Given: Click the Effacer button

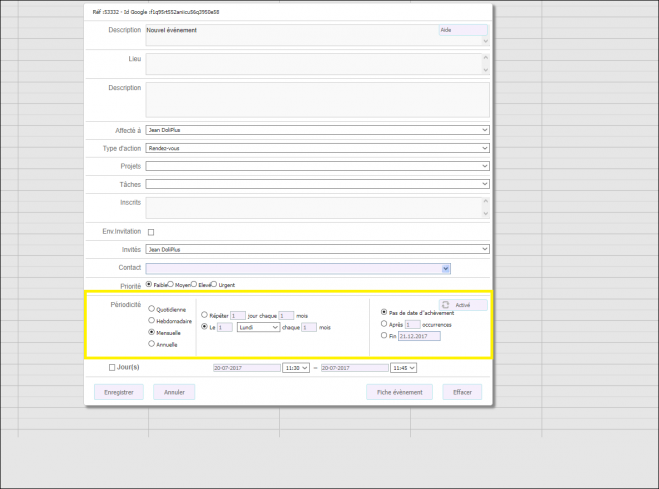Looking at the screenshot, I should click(x=462, y=392).
